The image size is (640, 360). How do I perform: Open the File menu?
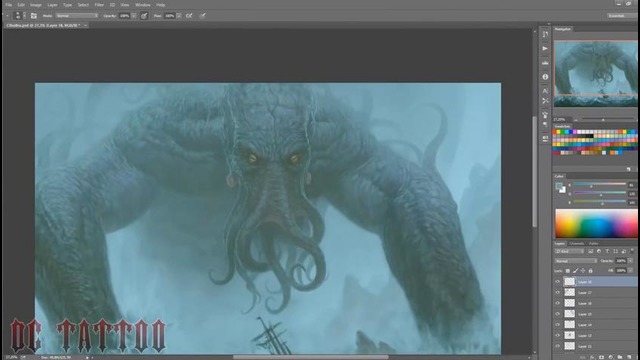coord(9,5)
